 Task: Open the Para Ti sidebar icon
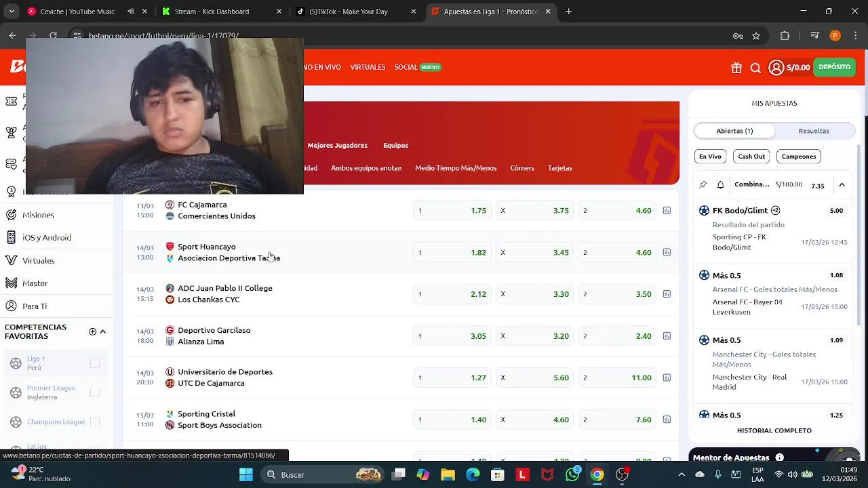[11, 306]
